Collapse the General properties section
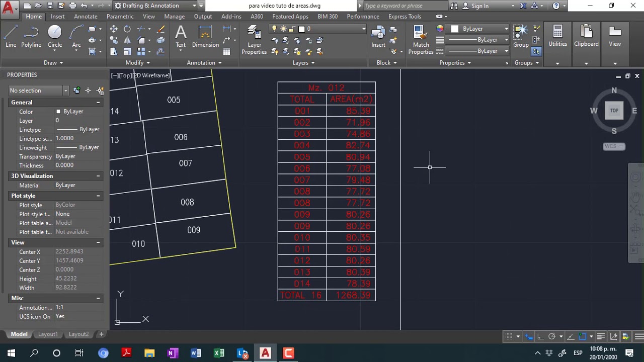This screenshot has height=362, width=644. pyautogui.click(x=98, y=102)
